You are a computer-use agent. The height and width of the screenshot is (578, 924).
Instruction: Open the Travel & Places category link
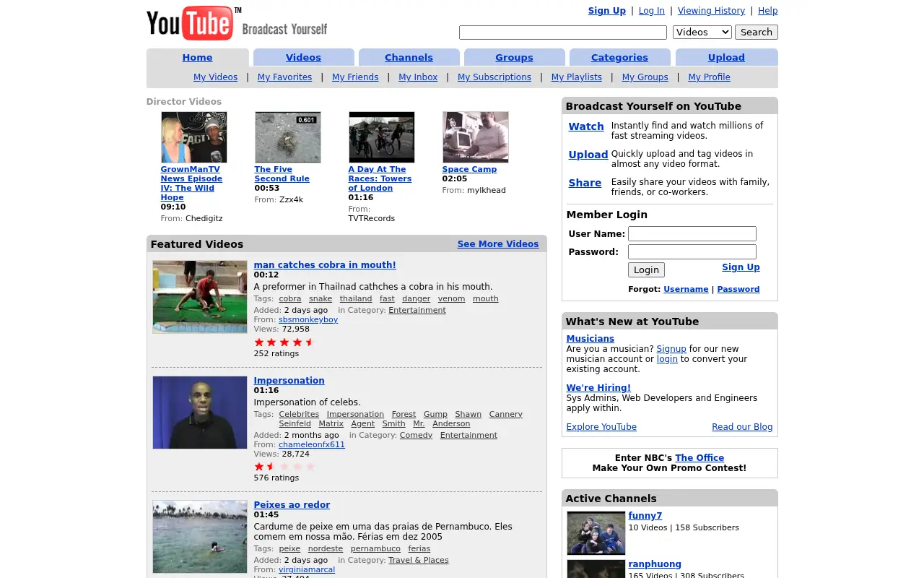coord(419,561)
